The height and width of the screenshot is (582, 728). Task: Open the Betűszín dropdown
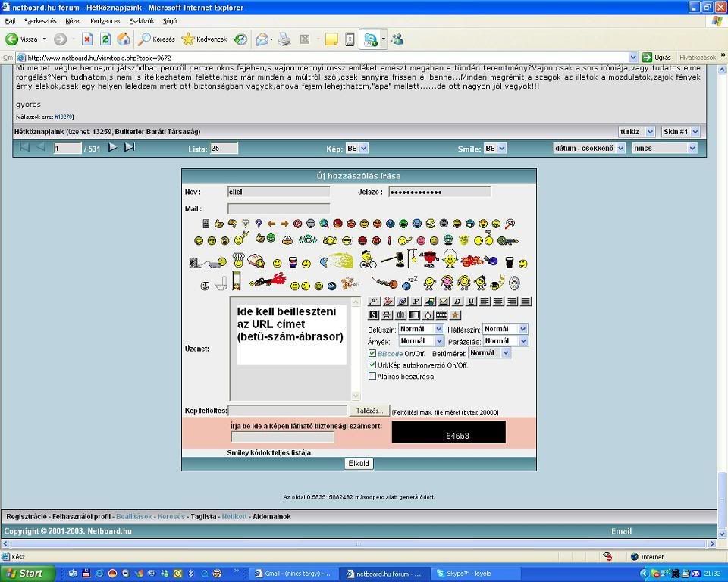pos(421,330)
